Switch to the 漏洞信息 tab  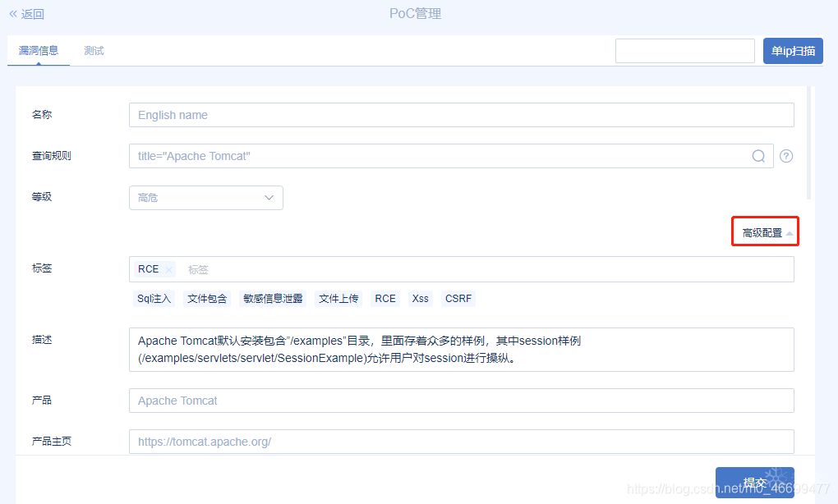point(39,51)
